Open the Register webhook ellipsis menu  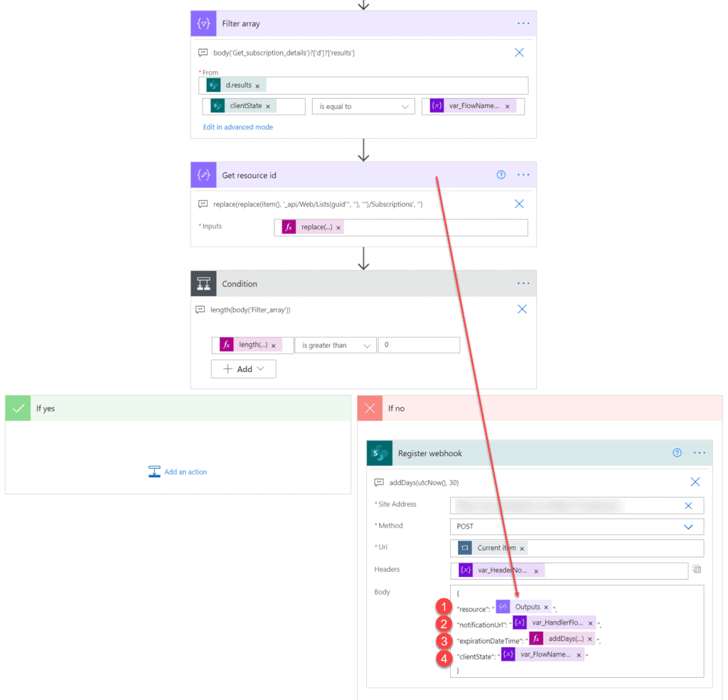(699, 453)
